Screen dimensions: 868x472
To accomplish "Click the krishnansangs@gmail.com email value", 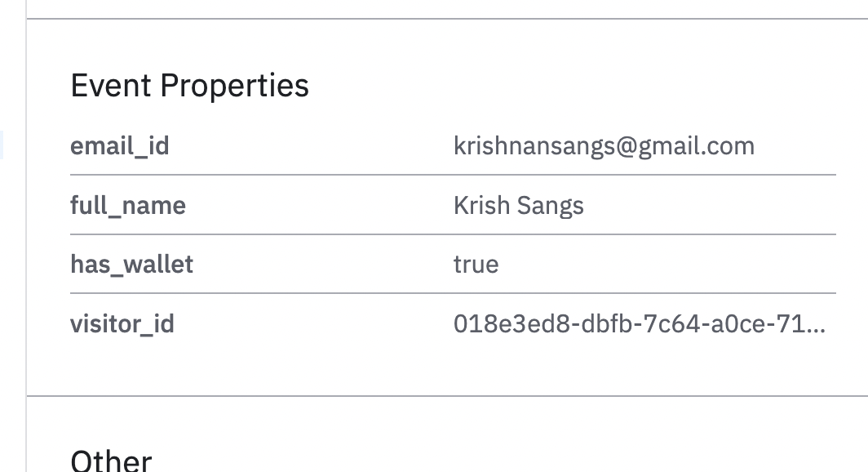I will pyautogui.click(x=604, y=146).
